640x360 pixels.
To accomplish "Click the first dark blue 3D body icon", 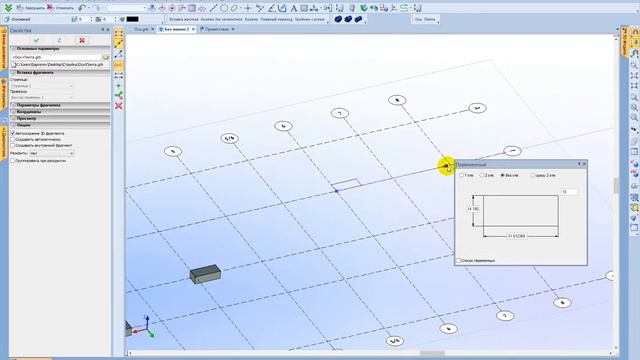I will click(x=338, y=19).
